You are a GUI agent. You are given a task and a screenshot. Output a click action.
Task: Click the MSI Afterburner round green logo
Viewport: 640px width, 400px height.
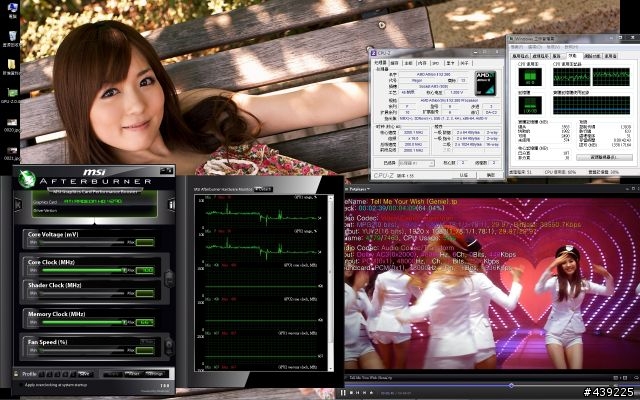(x=27, y=179)
